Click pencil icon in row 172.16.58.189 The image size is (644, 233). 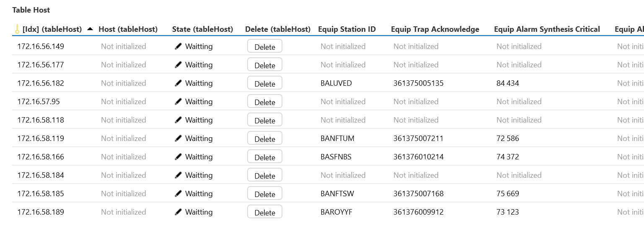tap(178, 212)
